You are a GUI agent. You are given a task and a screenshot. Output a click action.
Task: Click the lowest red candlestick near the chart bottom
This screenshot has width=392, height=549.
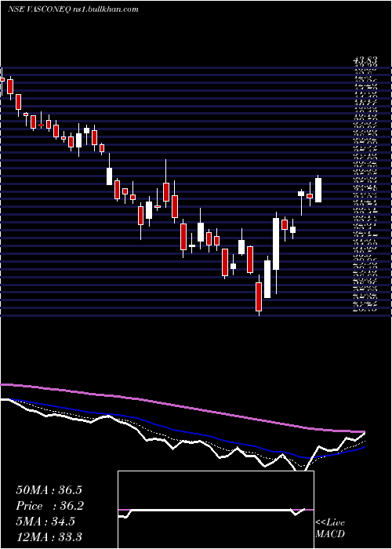tap(259, 297)
